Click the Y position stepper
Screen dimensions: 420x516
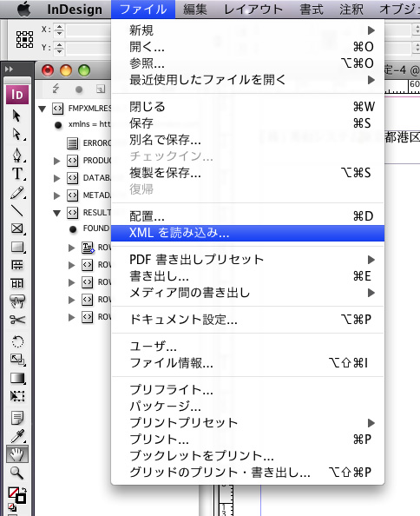point(59,48)
